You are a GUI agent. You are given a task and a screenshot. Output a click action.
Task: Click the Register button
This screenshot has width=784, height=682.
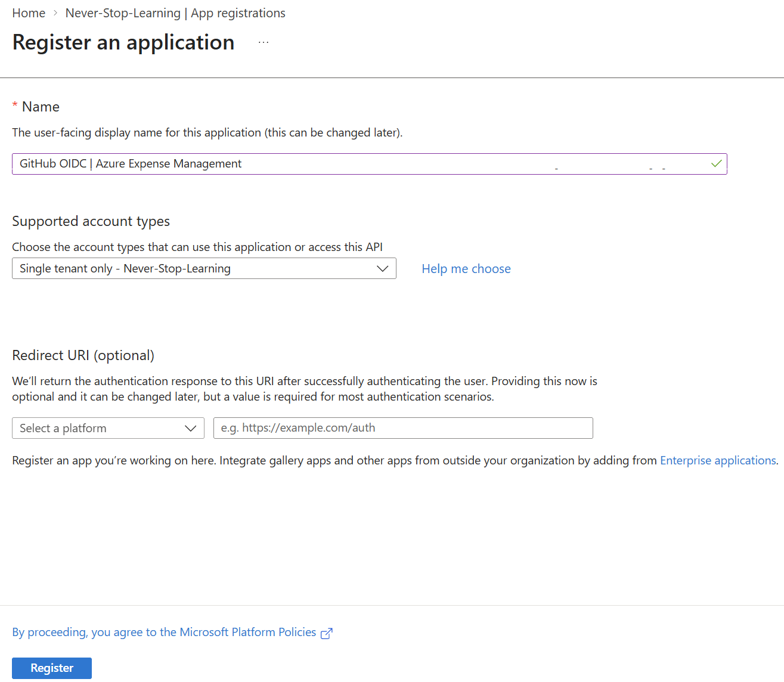pyautogui.click(x=52, y=668)
